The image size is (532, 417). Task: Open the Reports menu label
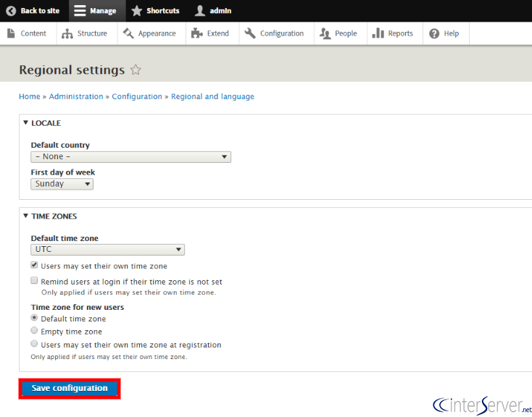(400, 33)
